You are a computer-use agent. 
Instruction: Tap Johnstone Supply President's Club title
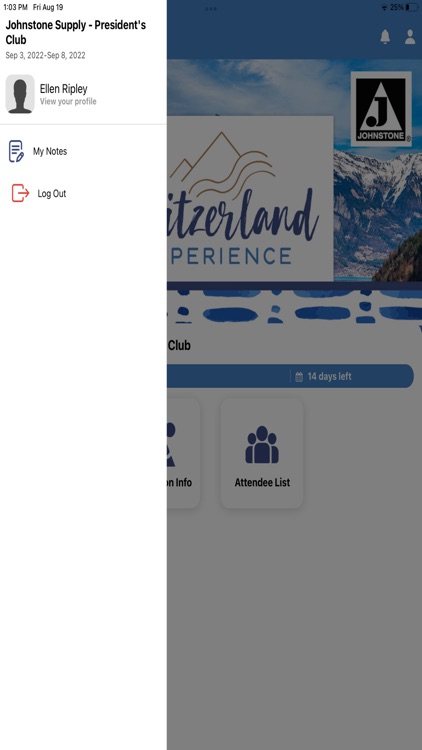coord(76,32)
